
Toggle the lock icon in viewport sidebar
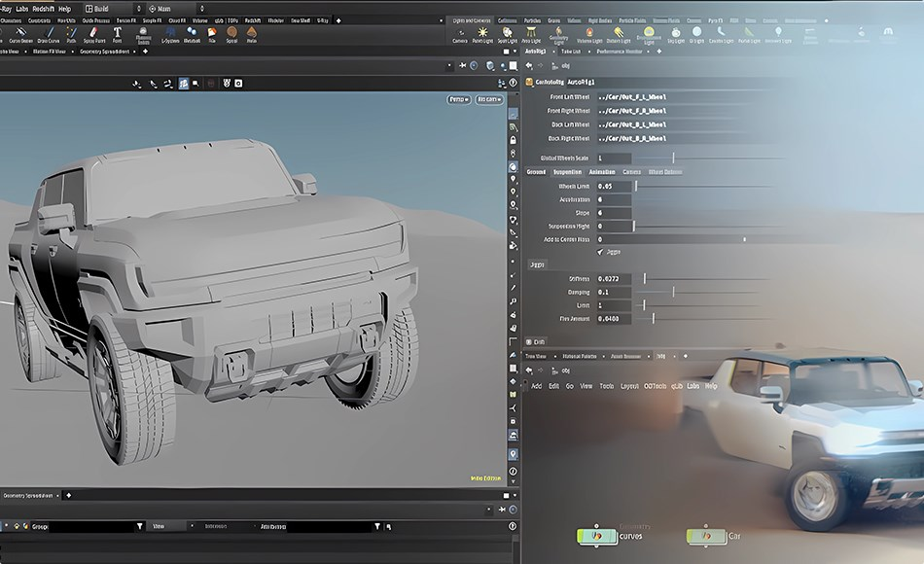(513, 140)
